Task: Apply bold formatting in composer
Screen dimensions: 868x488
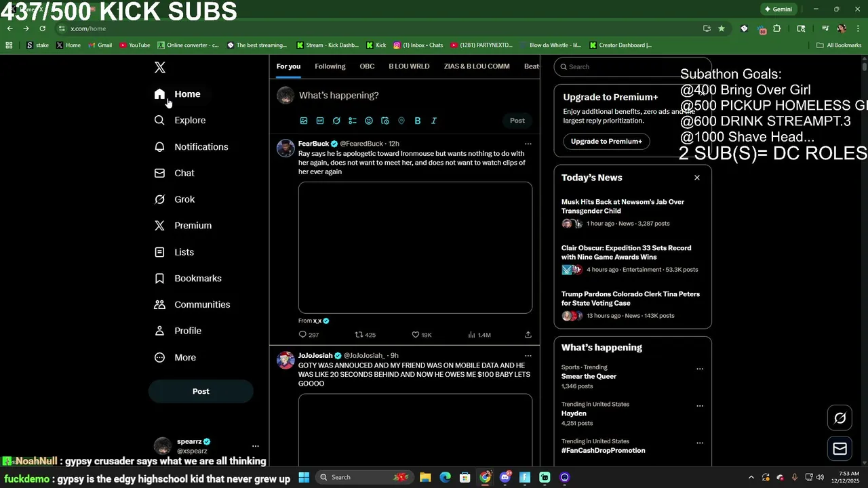Action: [418, 121]
